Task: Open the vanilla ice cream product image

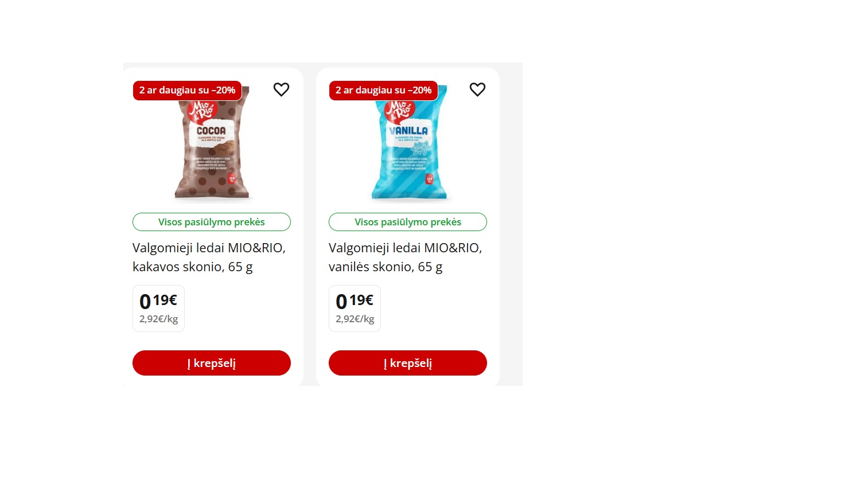Action: click(x=408, y=143)
